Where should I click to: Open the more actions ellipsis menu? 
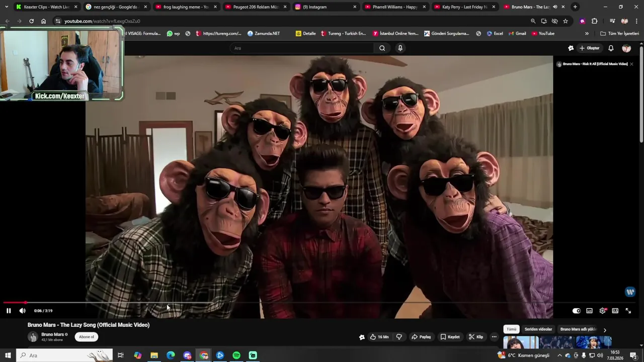(x=494, y=337)
